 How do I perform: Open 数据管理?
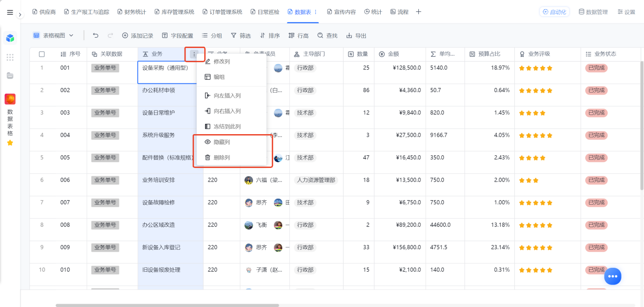(593, 12)
